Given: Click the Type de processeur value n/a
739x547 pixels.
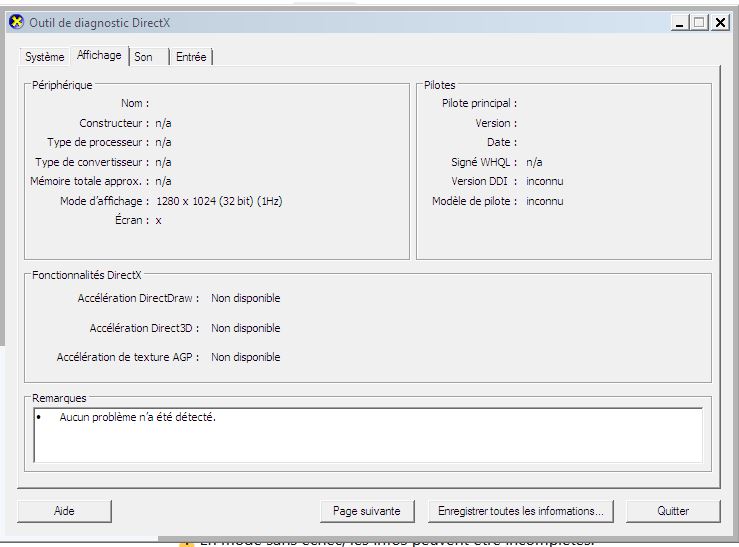Looking at the screenshot, I should [163, 142].
